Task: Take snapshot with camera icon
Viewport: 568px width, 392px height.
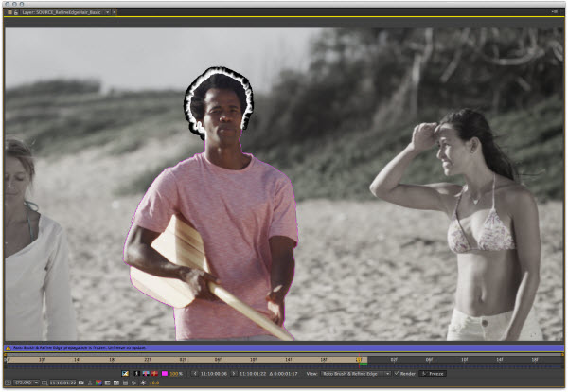Action: (x=81, y=383)
